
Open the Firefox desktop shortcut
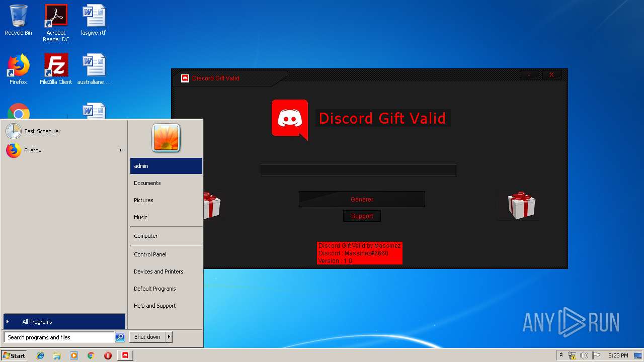click(x=18, y=69)
